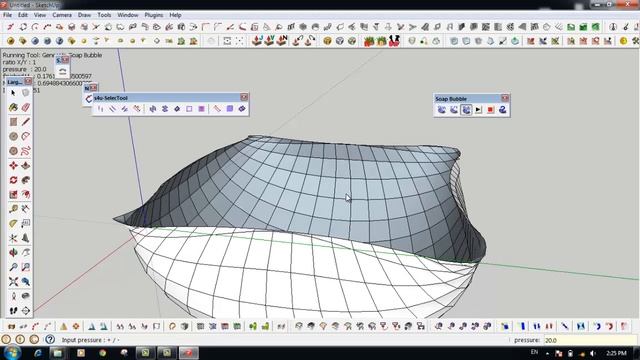The image size is (640, 360).
Task: Toggle the active Soap Bubble Pressure tool
Action: (466, 109)
